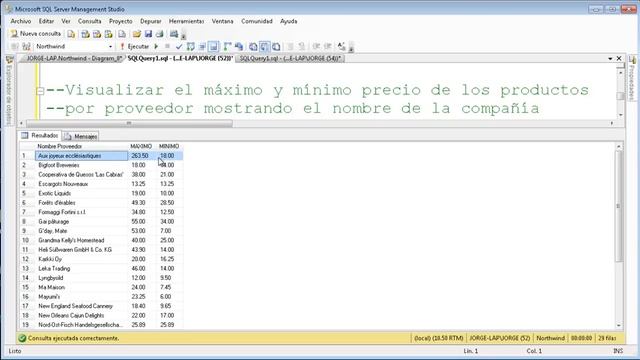640x360 pixels.
Task: Select the Exotic Liquids row cell
Action: coord(82,193)
